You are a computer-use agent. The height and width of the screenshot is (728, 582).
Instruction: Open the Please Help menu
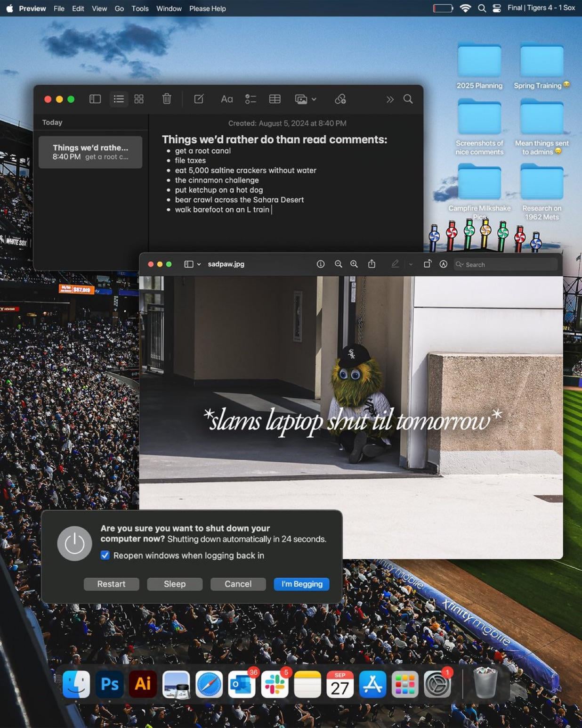207,8
